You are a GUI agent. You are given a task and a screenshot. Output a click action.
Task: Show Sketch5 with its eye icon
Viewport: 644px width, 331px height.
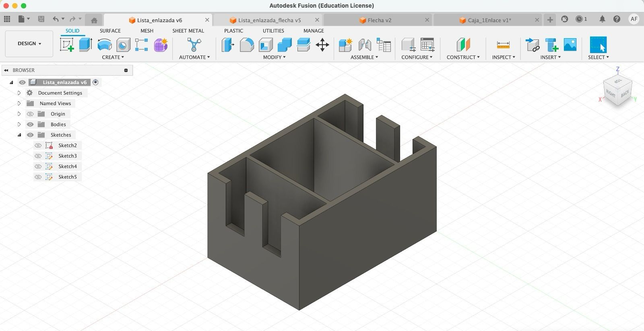(38, 177)
